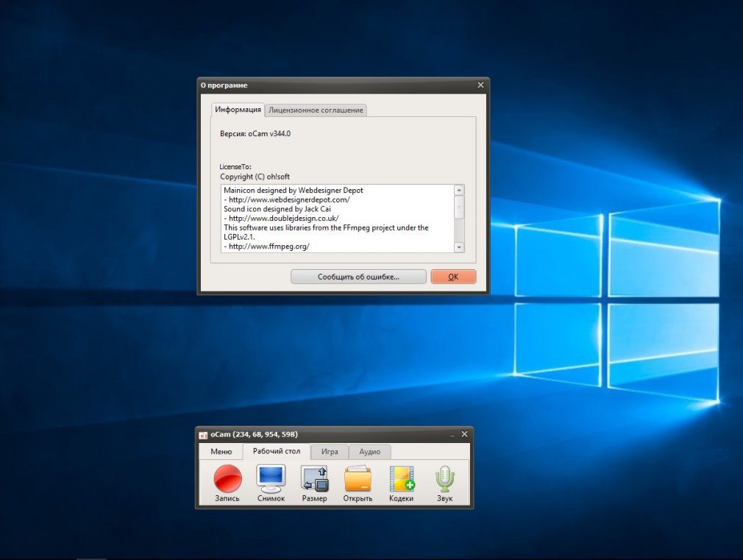Click the Сообщить об ошибке button
The image size is (743, 560).
(x=358, y=277)
